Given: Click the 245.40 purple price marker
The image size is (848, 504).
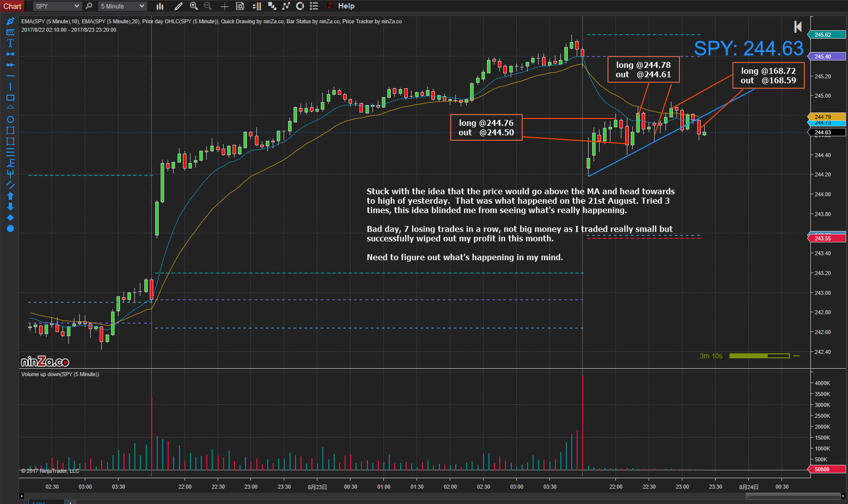Looking at the screenshot, I should tap(827, 56).
